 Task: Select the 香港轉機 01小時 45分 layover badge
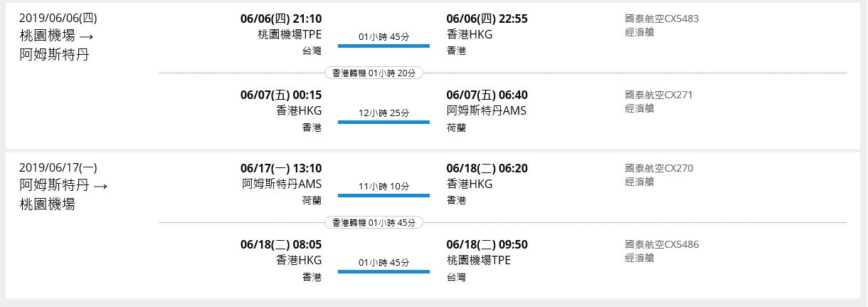(374, 223)
